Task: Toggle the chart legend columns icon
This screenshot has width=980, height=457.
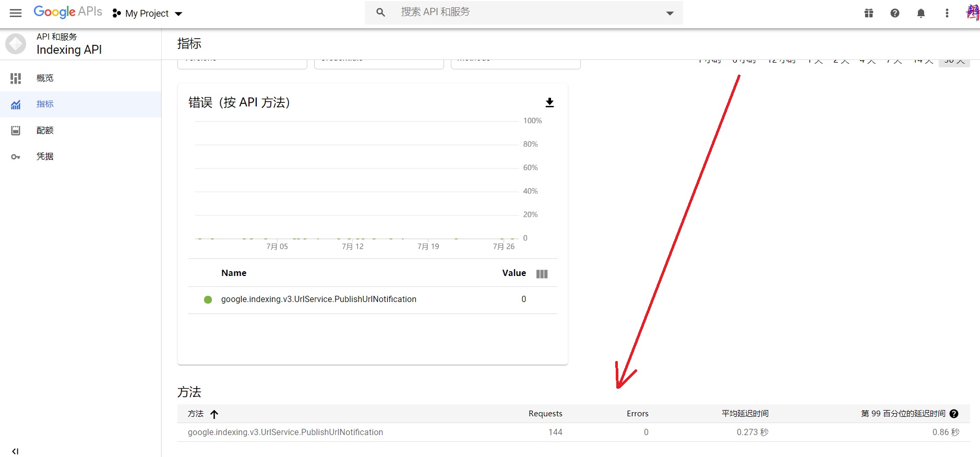Action: [x=542, y=274]
